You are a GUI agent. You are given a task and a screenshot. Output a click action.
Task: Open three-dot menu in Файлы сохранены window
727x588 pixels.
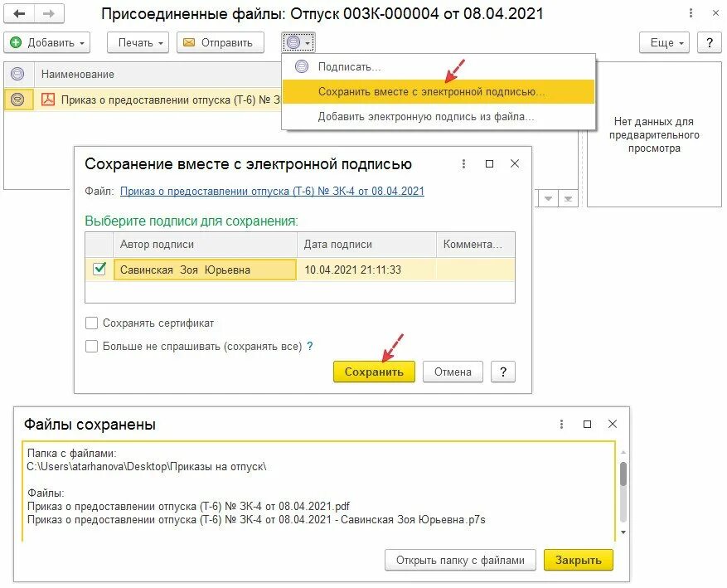[x=561, y=424]
